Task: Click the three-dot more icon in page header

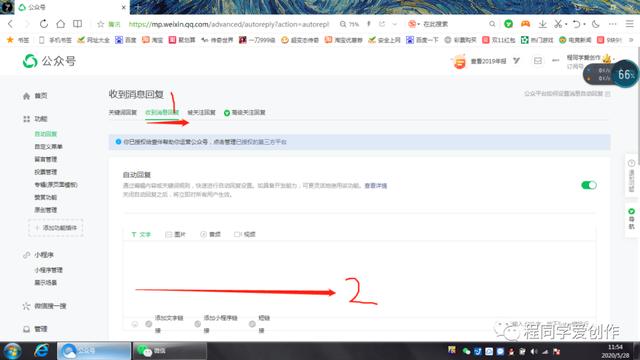Action: [x=556, y=60]
